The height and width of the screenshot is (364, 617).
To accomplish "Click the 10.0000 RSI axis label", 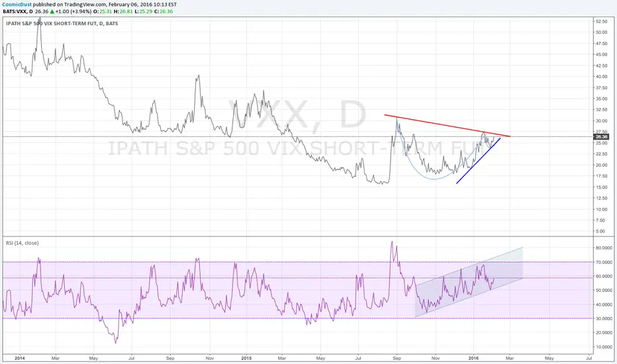I will (x=604, y=347).
